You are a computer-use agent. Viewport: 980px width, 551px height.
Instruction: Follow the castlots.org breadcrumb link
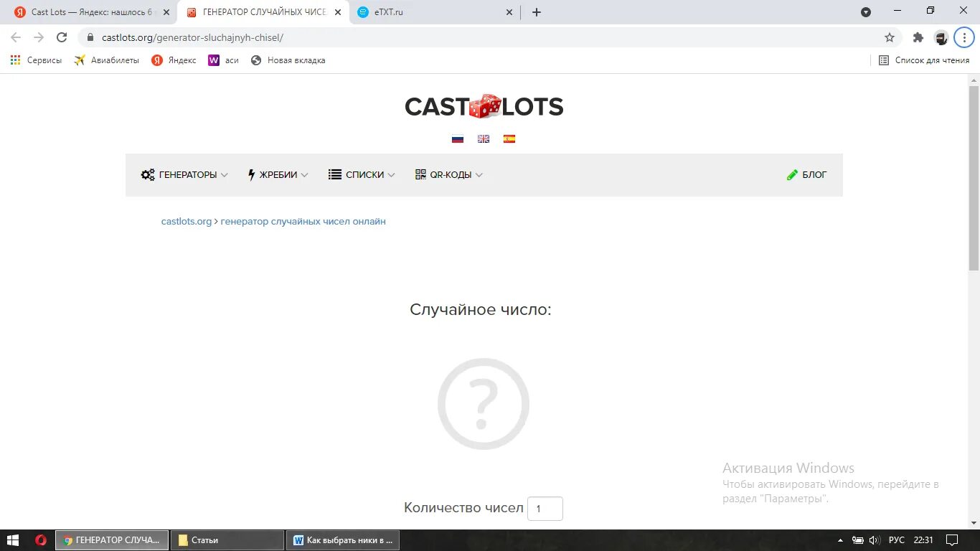click(187, 222)
